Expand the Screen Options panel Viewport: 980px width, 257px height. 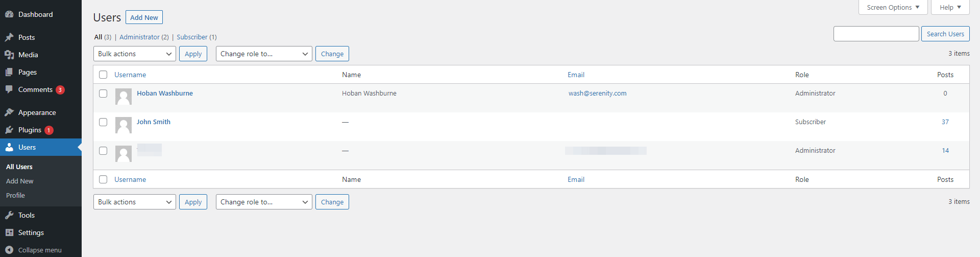pyautogui.click(x=893, y=7)
